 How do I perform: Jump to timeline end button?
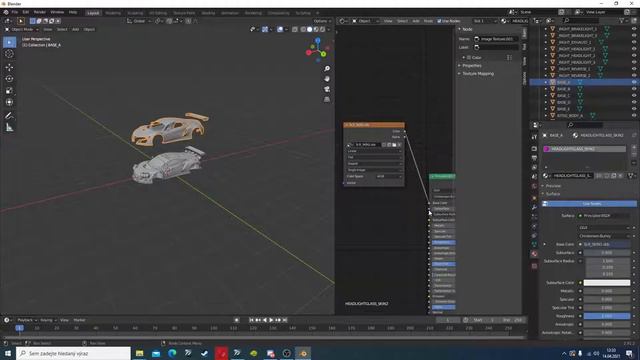(285, 320)
